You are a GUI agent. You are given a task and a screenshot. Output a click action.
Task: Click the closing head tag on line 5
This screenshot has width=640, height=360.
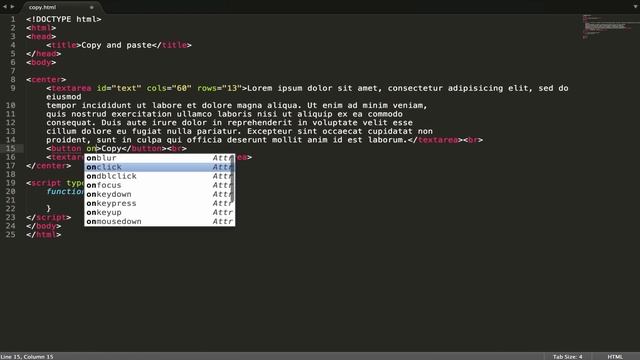point(44,53)
